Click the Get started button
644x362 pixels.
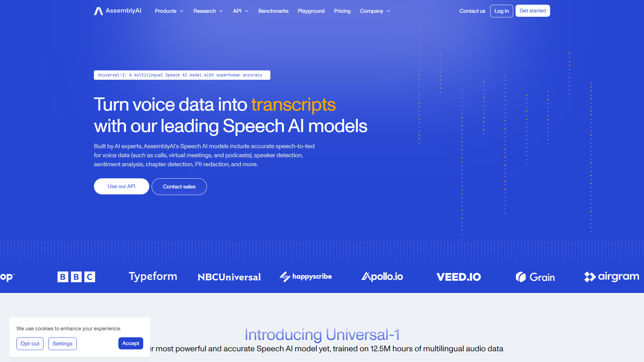pyautogui.click(x=532, y=11)
